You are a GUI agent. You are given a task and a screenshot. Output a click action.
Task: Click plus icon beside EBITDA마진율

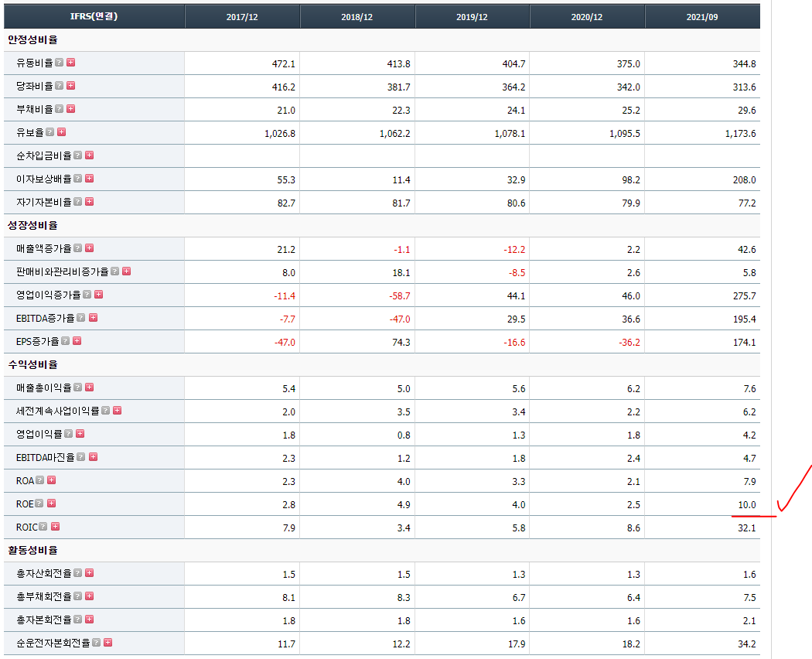click(94, 457)
